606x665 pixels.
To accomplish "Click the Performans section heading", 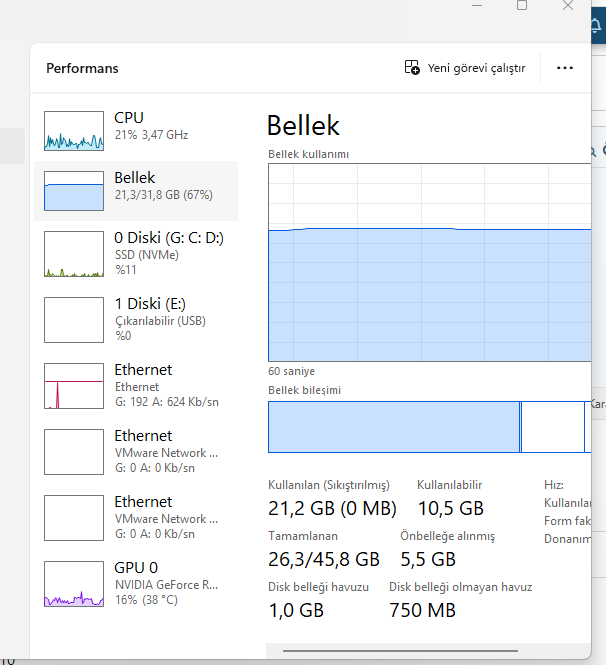I will (x=82, y=68).
